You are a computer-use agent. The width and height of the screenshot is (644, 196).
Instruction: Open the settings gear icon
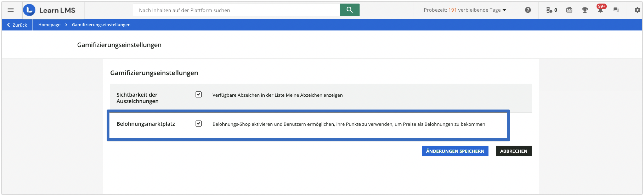pos(637,10)
